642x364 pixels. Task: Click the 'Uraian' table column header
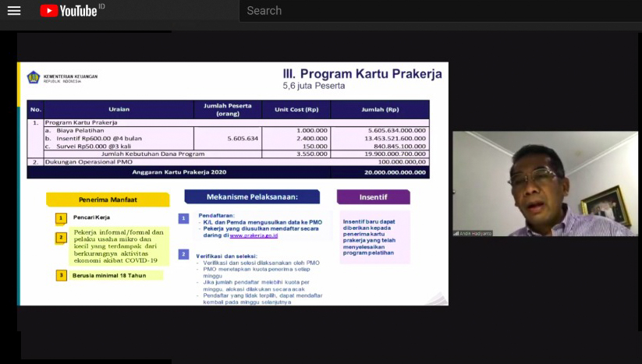coord(119,109)
